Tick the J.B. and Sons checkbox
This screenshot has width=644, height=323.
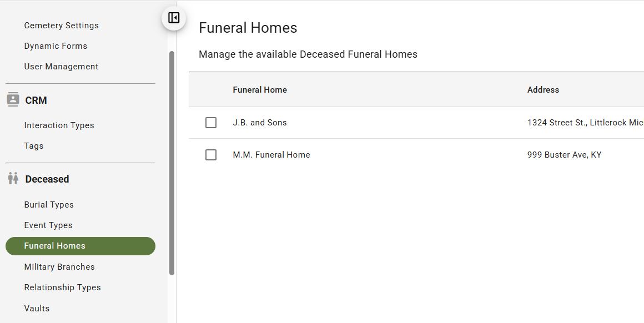point(211,123)
